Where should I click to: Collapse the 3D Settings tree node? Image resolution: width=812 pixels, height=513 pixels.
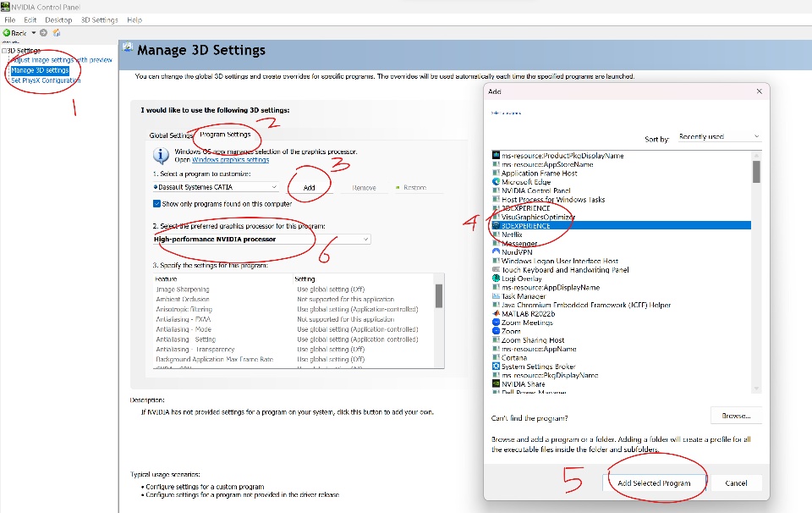4,51
